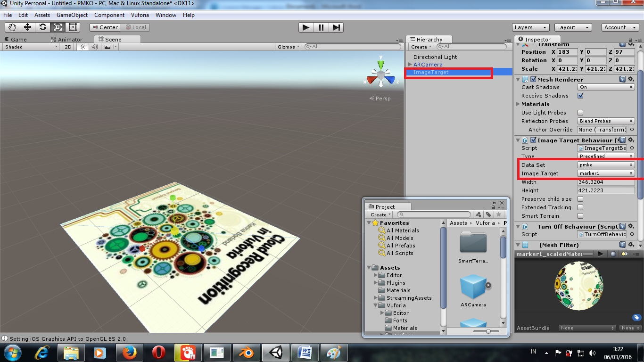644x362 pixels.
Task: Open the Reflection Probes dropdown
Action: 606,121
